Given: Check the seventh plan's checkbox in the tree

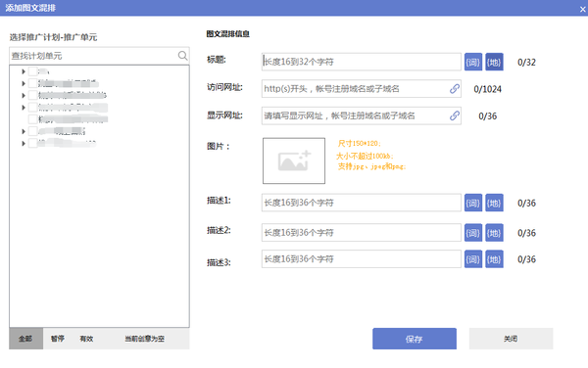Looking at the screenshot, I should point(32,143).
